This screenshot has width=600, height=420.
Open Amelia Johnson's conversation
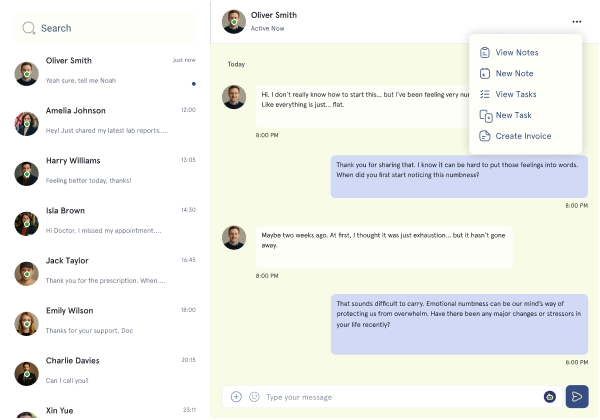[105, 120]
